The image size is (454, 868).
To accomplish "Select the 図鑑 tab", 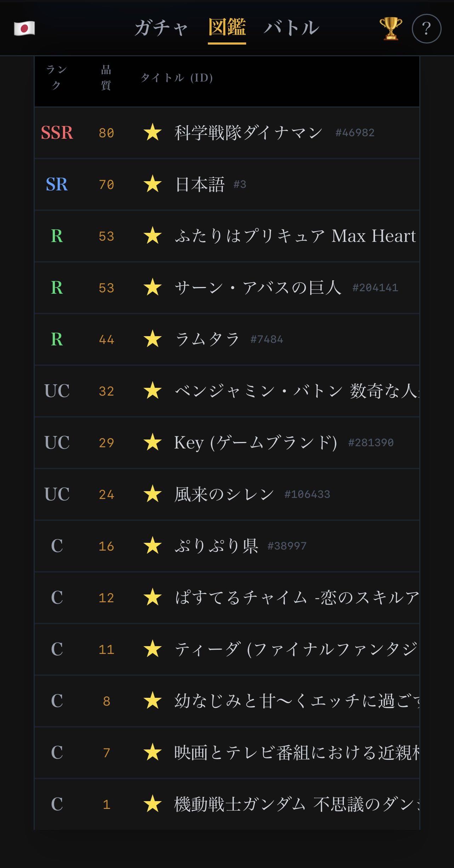I will pos(227,28).
